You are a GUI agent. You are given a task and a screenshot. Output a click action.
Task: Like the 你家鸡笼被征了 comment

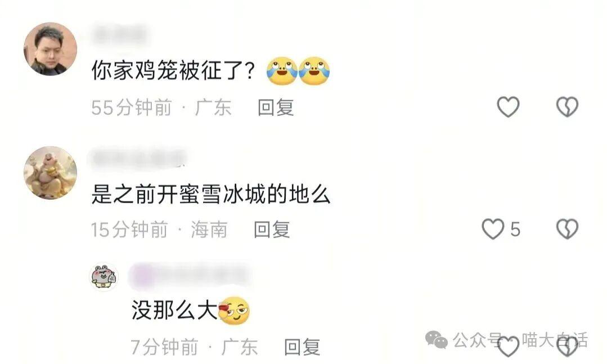(x=508, y=106)
